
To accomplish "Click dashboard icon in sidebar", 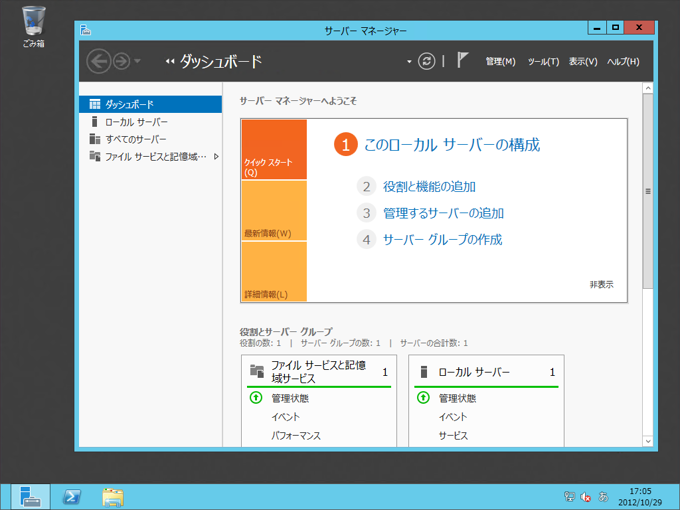I will (95, 104).
